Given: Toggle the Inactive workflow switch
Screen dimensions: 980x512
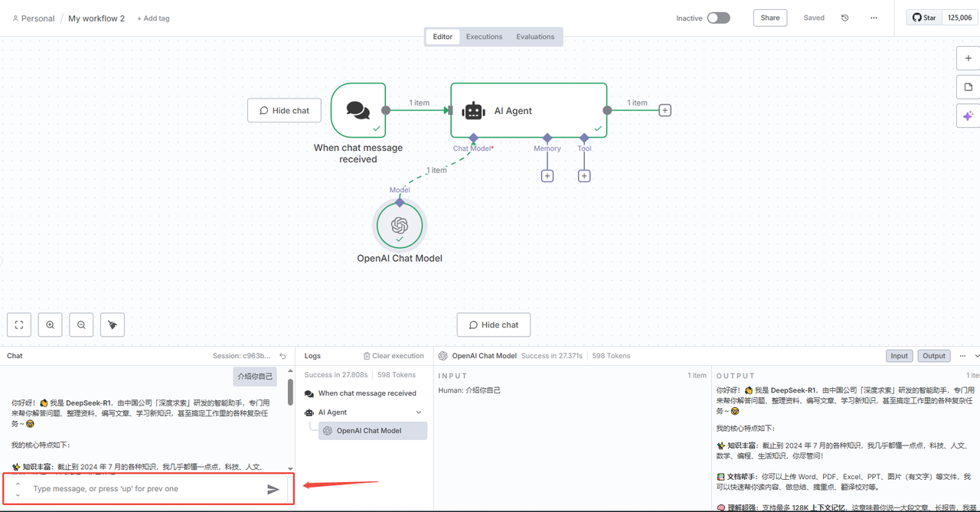Looking at the screenshot, I should click(718, 18).
